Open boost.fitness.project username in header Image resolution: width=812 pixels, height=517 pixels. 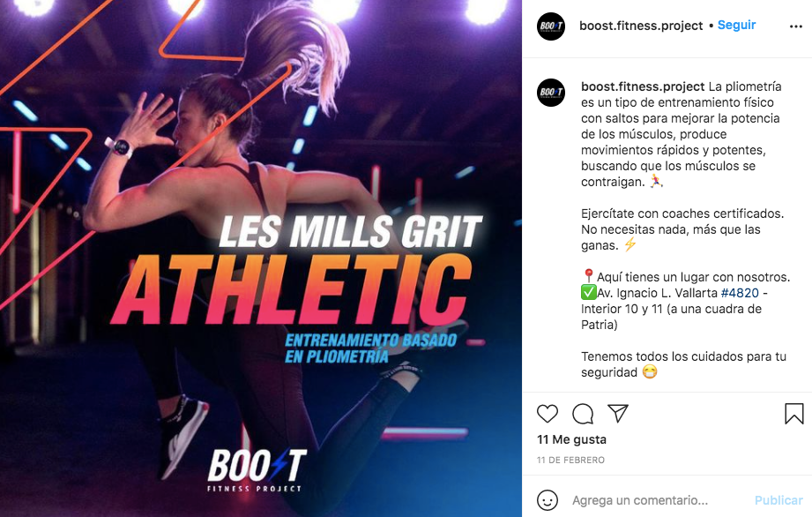click(x=641, y=26)
